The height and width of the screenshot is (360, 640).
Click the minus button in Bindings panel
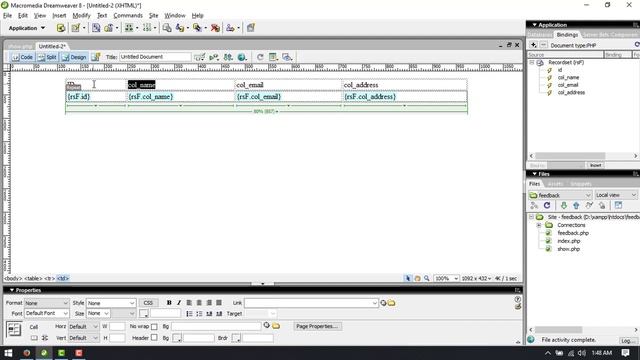tap(543, 45)
